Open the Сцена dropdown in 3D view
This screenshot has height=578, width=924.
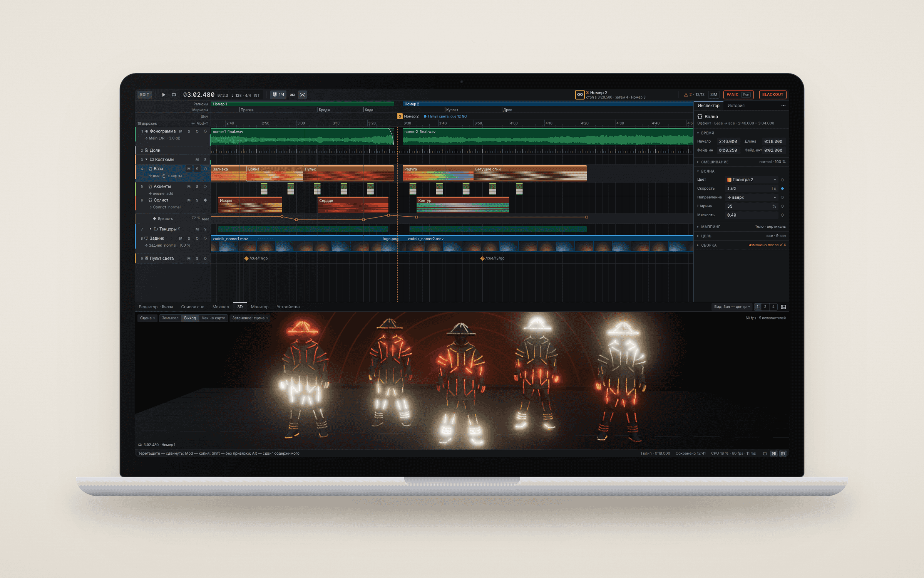[147, 318]
